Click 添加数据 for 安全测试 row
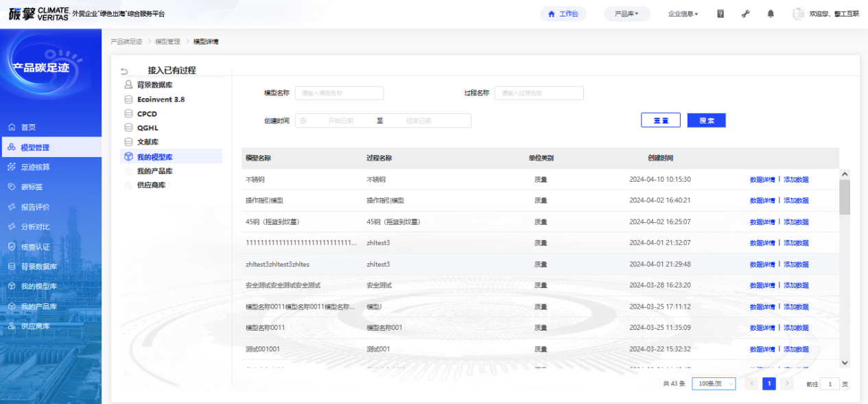The width and height of the screenshot is (868, 404). (x=796, y=285)
